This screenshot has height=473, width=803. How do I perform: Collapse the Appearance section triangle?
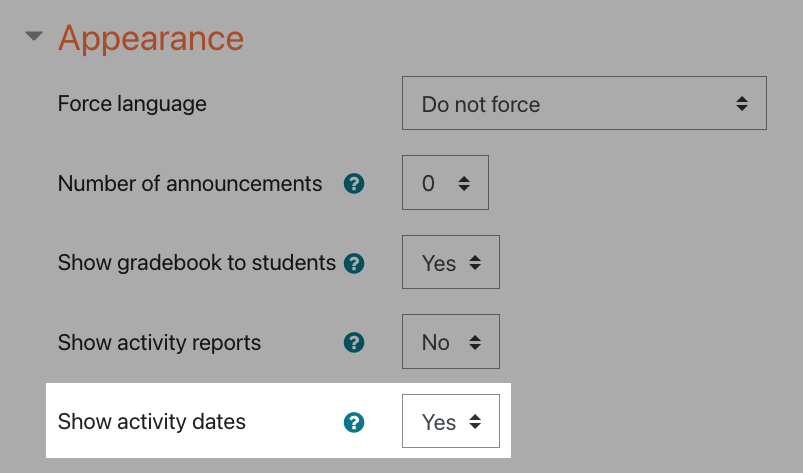click(34, 36)
